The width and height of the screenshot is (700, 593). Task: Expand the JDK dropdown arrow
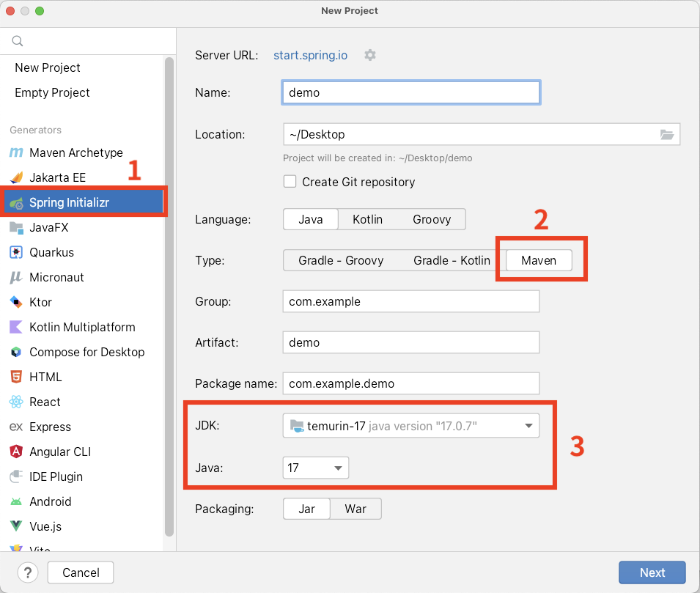click(528, 426)
